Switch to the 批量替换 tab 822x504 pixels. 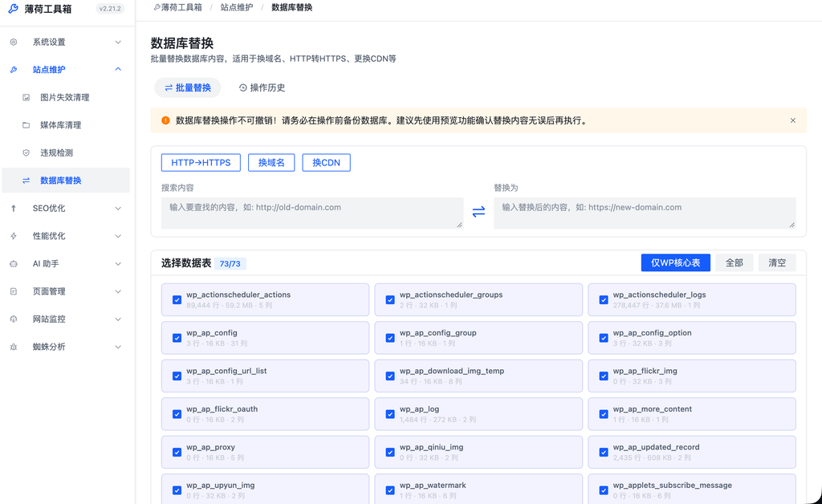[x=188, y=88]
